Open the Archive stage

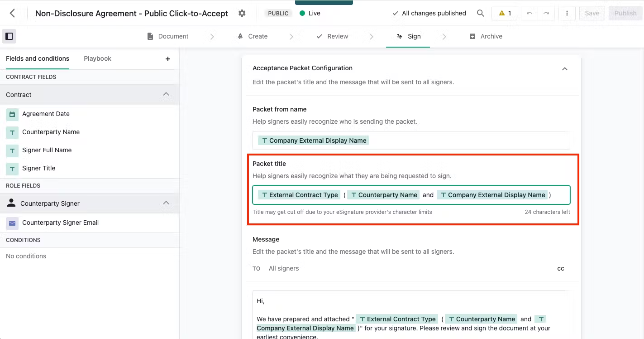coord(486,36)
